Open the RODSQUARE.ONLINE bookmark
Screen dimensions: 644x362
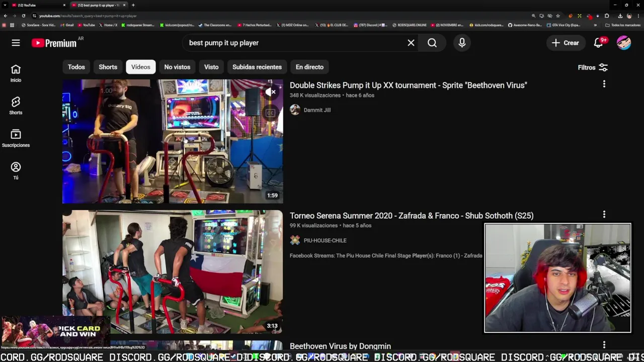tap(409, 25)
